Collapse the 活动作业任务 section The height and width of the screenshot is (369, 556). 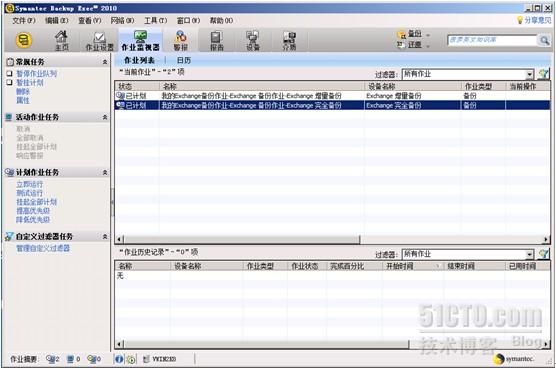click(105, 117)
